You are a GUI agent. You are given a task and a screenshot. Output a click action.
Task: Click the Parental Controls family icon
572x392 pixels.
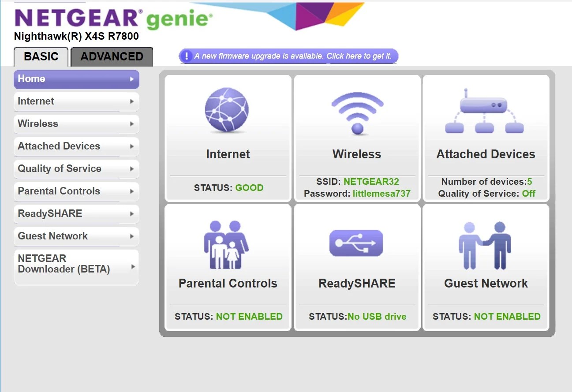[226, 245]
